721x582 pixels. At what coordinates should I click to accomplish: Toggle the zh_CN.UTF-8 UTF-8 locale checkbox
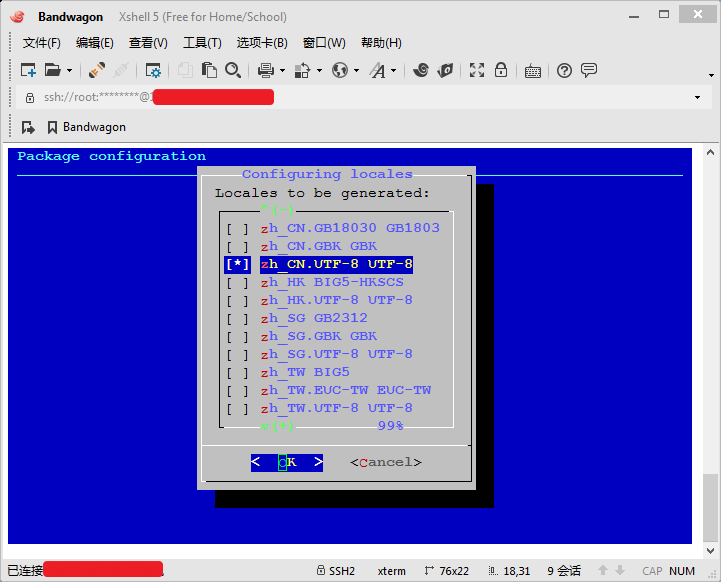[238, 264]
